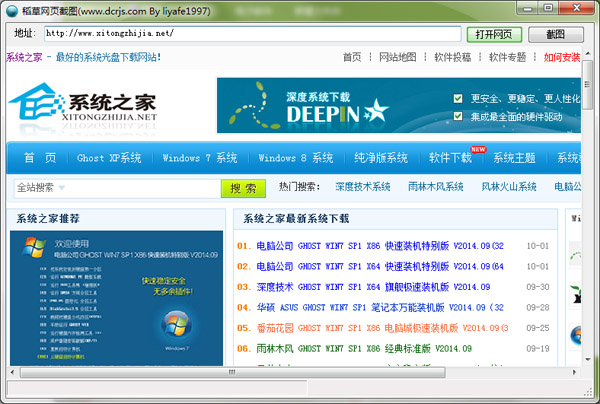Image resolution: width=600 pixels, height=404 pixels.
Task: Click the 打开网页 button
Action: (494, 35)
